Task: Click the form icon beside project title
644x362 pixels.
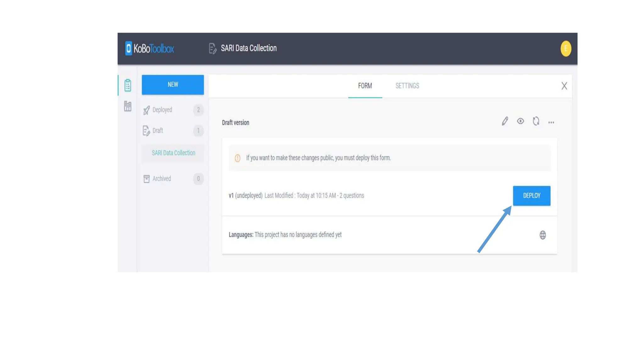Action: coord(213,49)
